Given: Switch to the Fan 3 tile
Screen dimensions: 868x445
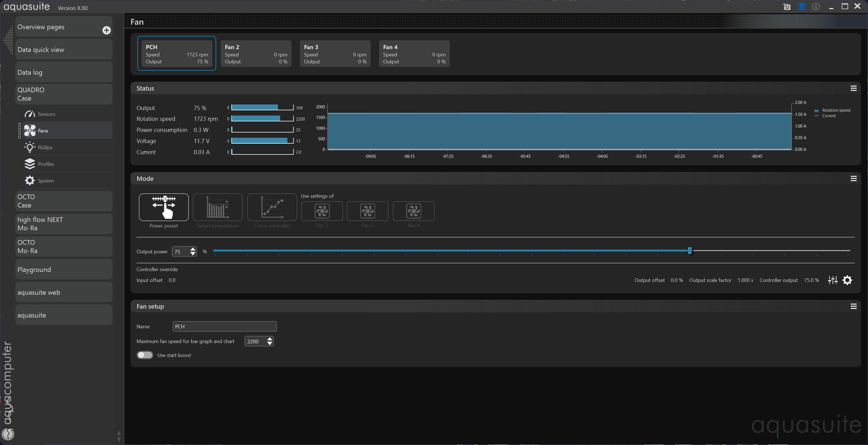Looking at the screenshot, I should click(x=335, y=54).
